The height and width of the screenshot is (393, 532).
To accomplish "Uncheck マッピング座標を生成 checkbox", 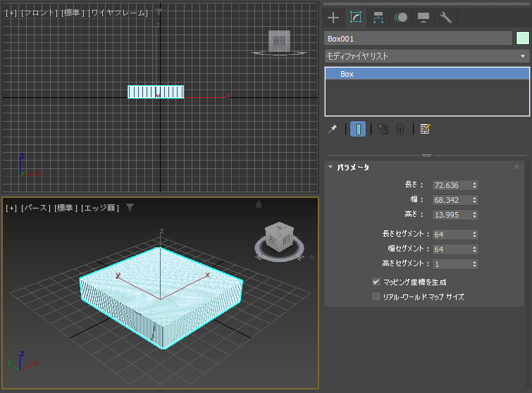I will point(376,282).
